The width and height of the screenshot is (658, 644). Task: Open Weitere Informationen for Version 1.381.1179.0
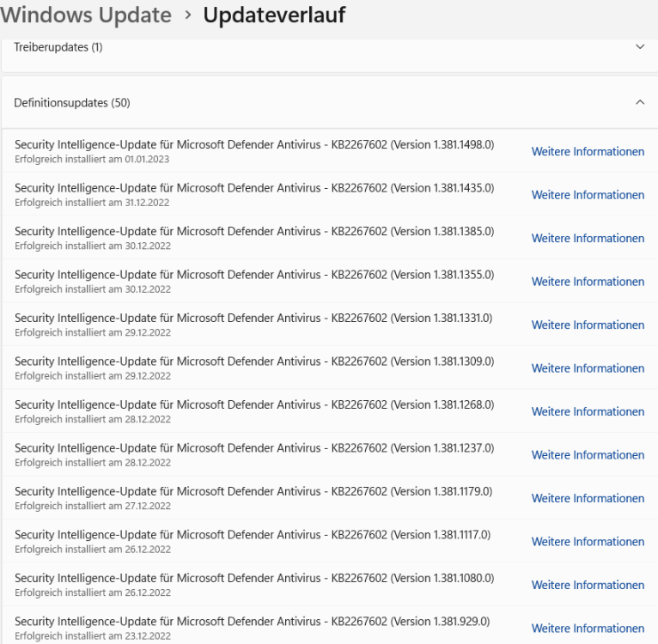point(588,498)
